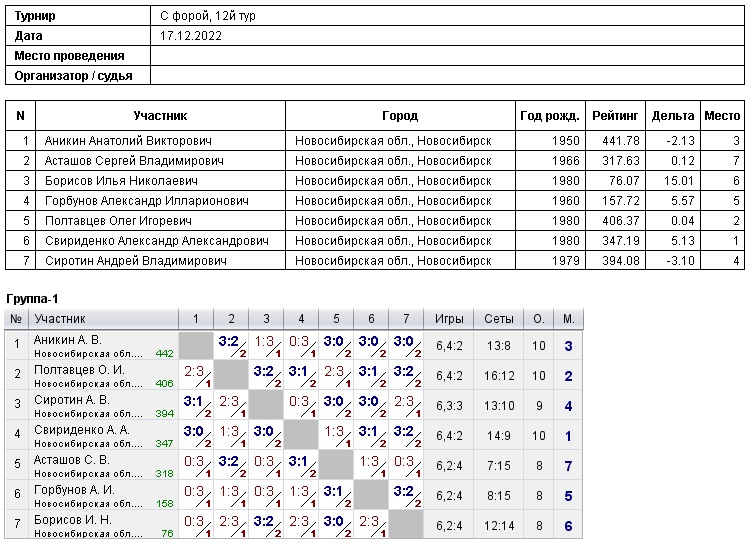The image size is (750, 544).
Task: Click on Свириденко Александр Александрович's name
Action: tap(156, 241)
